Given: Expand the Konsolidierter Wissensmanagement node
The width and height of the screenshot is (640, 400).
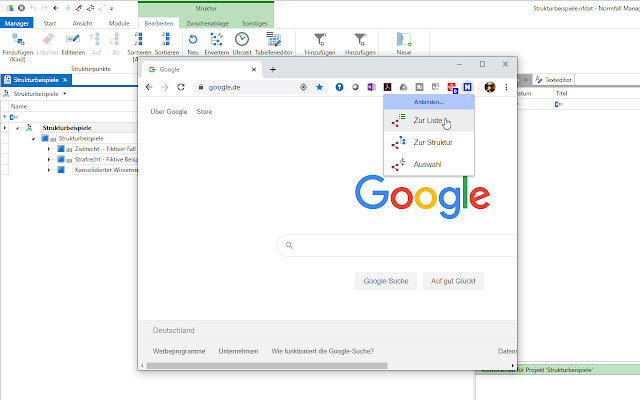Looking at the screenshot, I should tap(49, 170).
